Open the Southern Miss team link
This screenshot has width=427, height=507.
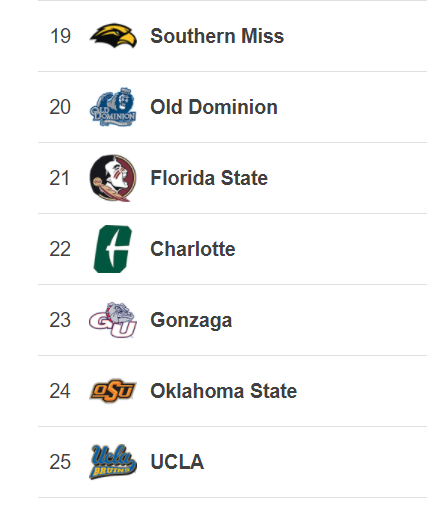(217, 36)
